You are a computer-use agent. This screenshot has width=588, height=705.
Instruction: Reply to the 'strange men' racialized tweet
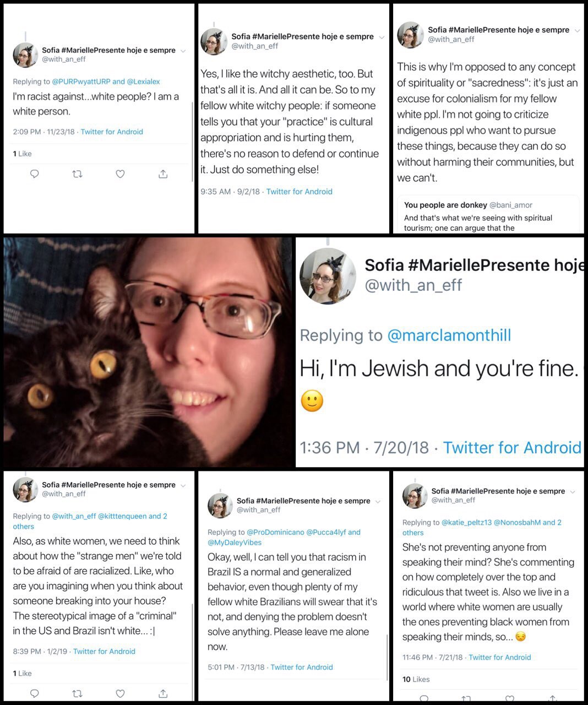click(34, 693)
